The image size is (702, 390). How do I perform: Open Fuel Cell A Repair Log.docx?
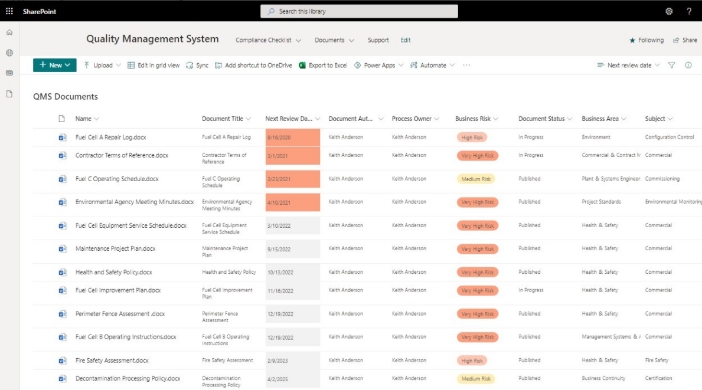pyautogui.click(x=111, y=137)
